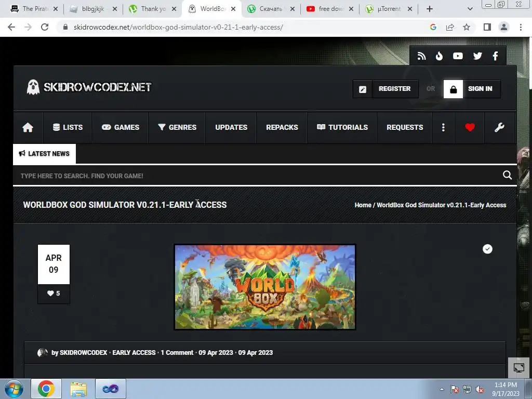Switch to the blbgjkjk browser tab
This screenshot has width=532, height=399.
[92, 9]
